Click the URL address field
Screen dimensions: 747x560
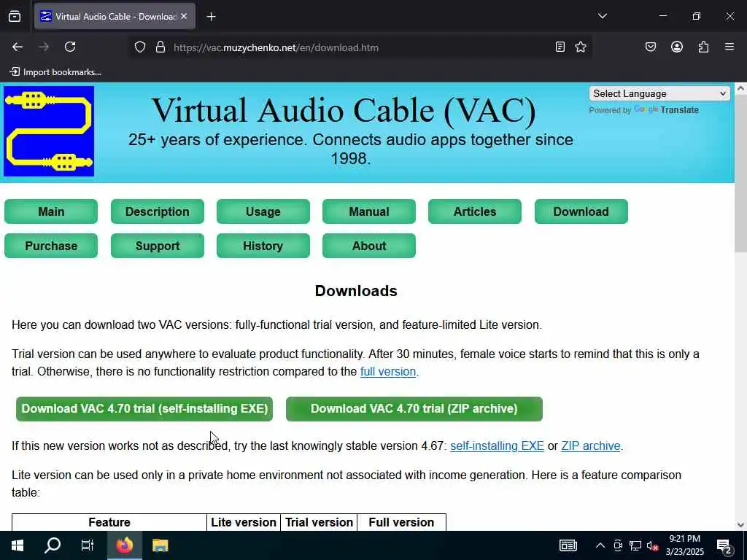(360, 47)
